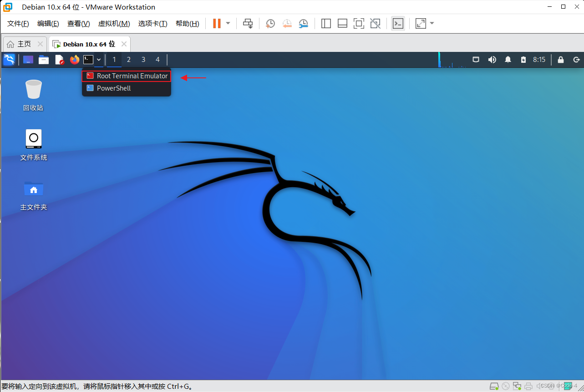This screenshot has width=584, height=392.
Task: Click the show desktop panel icon
Action: [x=28, y=60]
